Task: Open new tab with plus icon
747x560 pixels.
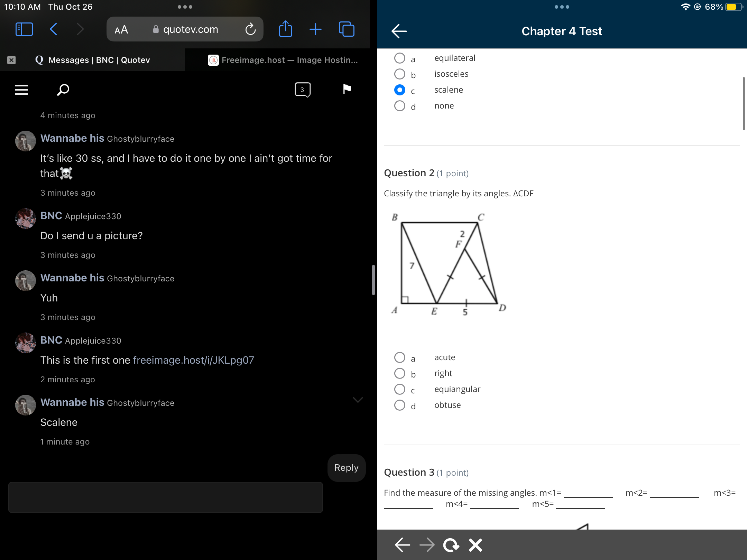Action: click(x=315, y=29)
